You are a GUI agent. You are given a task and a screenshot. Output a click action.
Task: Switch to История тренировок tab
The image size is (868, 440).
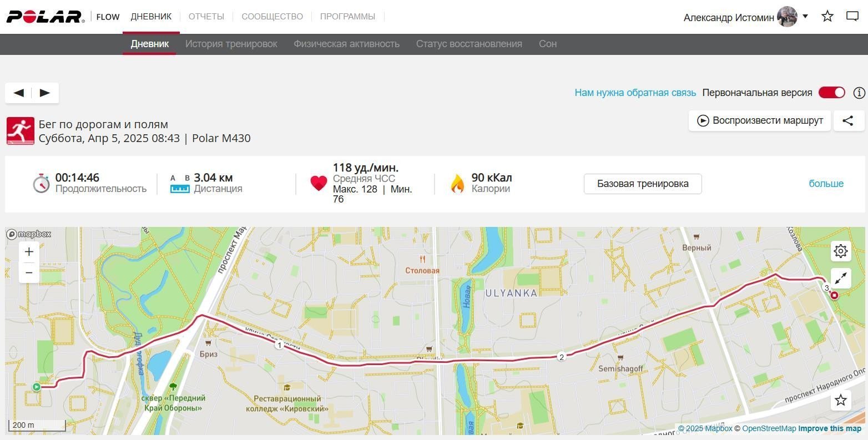pos(231,44)
